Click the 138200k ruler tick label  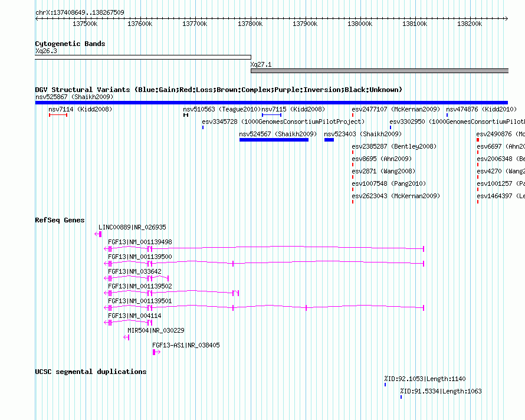point(470,24)
